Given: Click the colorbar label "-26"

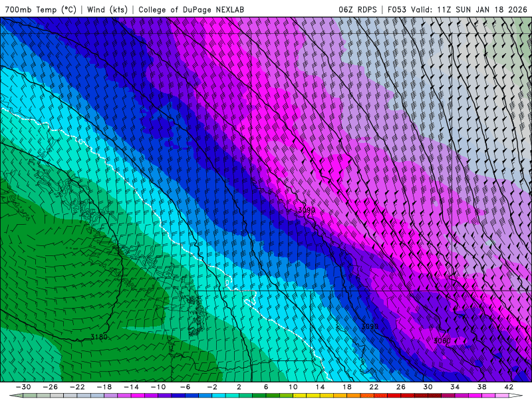Looking at the screenshot, I should (51, 387).
